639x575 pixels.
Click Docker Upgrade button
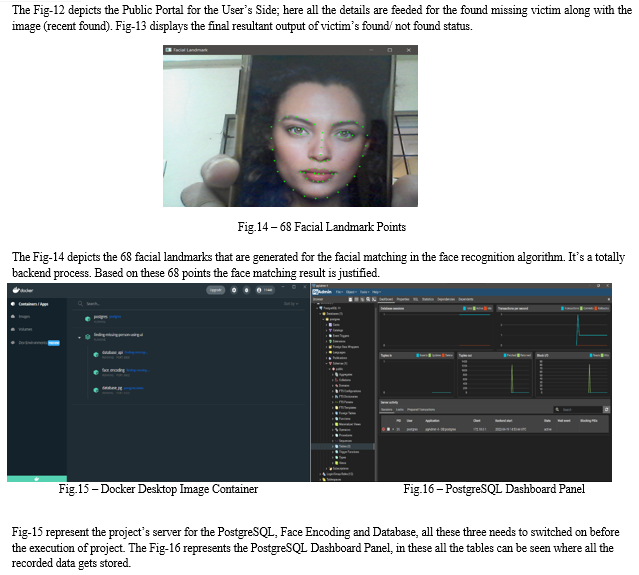(215, 290)
